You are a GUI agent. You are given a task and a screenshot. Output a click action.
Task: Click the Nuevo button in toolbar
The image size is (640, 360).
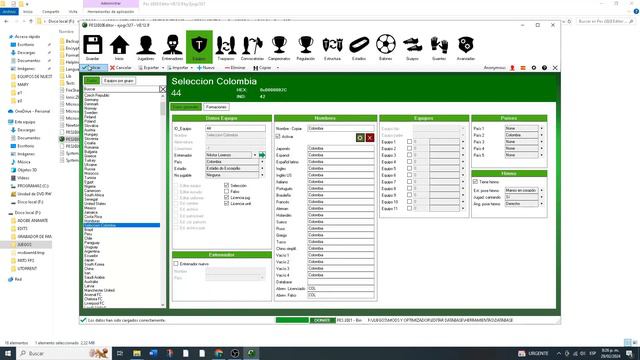point(206,68)
